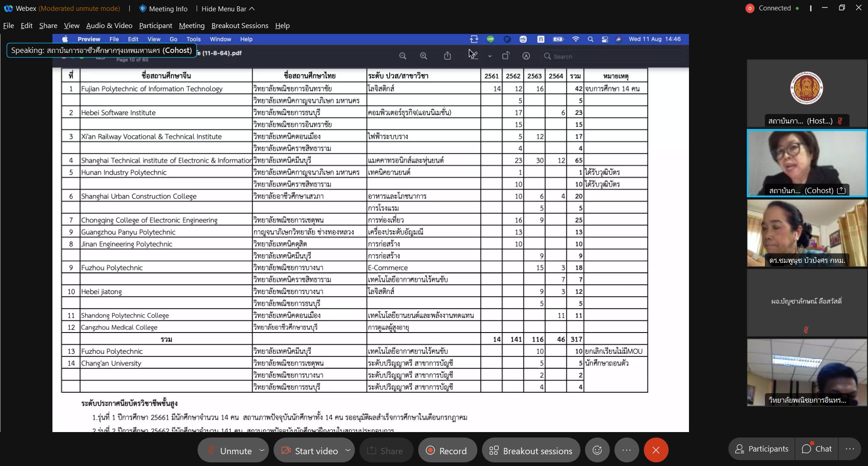Viewport: 868px width, 466px height.
Task: Click the Shanghai Urban Construction College cell
Action: tap(166, 196)
